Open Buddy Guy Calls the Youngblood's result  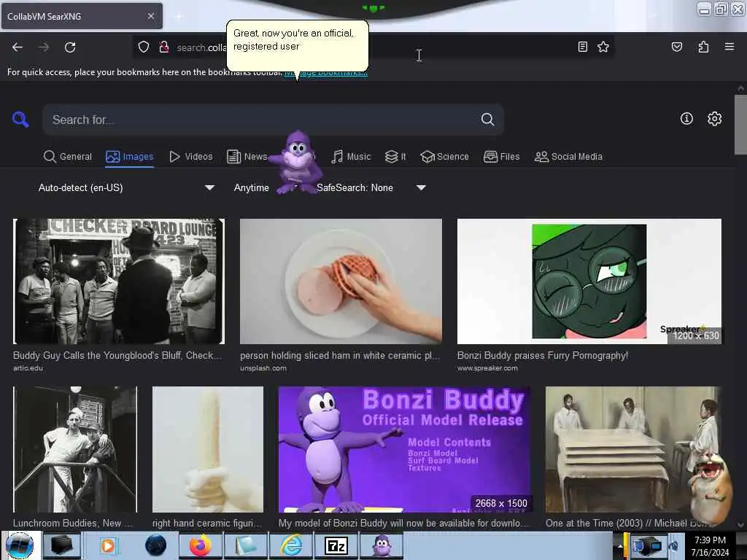coord(117,355)
